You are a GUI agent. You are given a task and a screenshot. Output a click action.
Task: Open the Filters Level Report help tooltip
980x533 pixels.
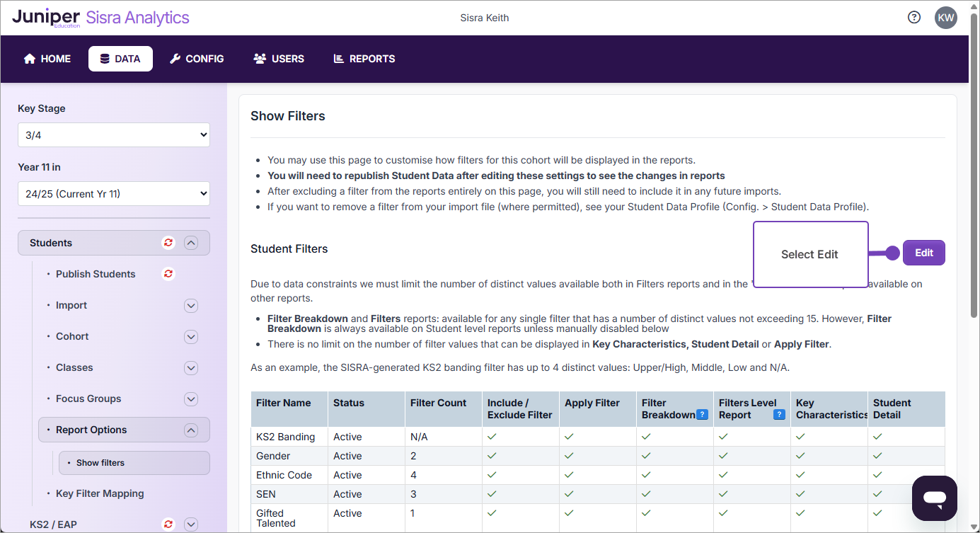click(779, 414)
